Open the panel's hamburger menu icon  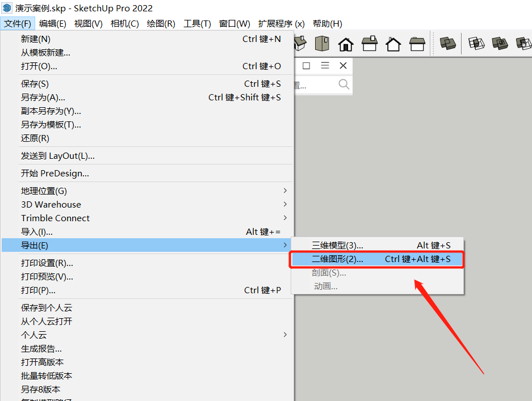pos(325,65)
